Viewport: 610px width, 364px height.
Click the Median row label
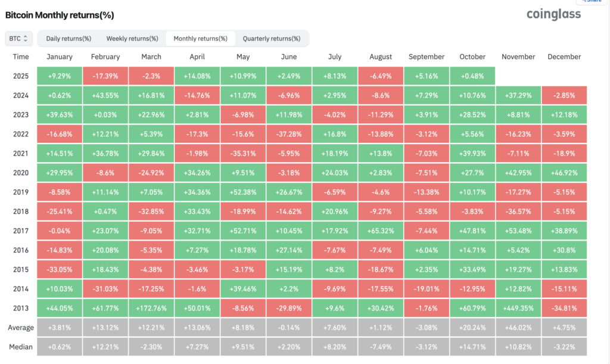21,347
